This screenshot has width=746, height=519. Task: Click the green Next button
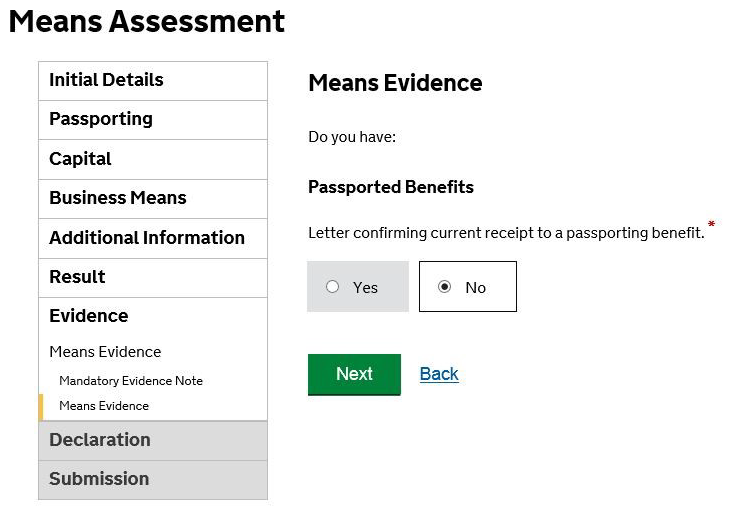pyautogui.click(x=354, y=374)
